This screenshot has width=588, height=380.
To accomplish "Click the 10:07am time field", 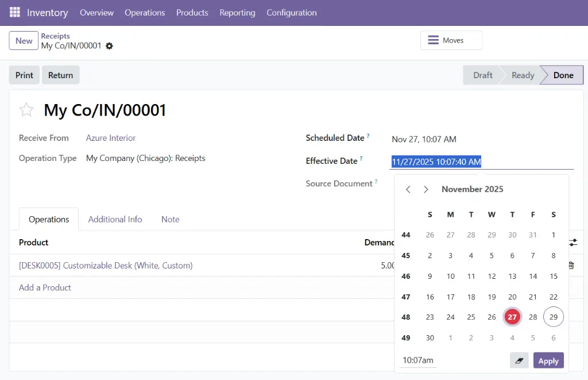I will point(417,360).
